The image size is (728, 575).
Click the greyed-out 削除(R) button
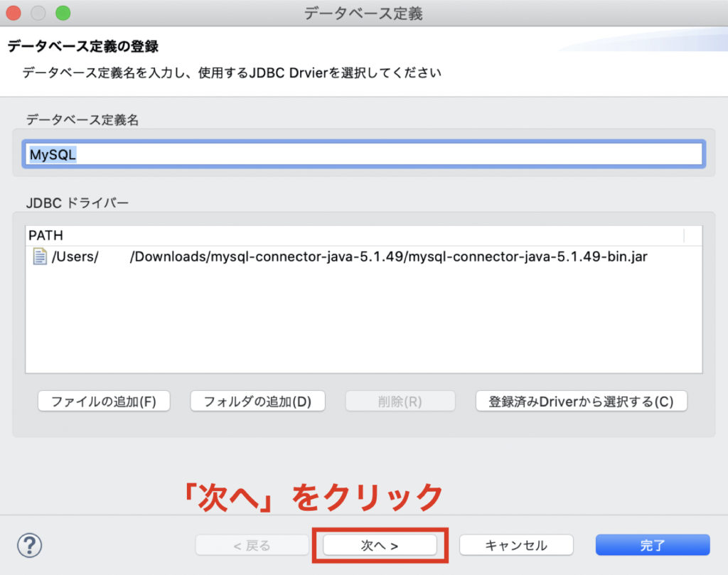click(x=400, y=402)
